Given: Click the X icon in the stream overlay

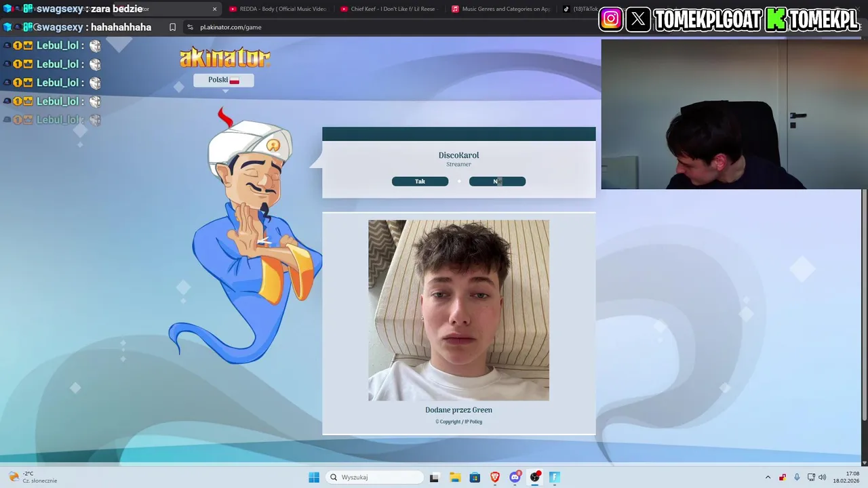Looking at the screenshot, I should click(638, 19).
